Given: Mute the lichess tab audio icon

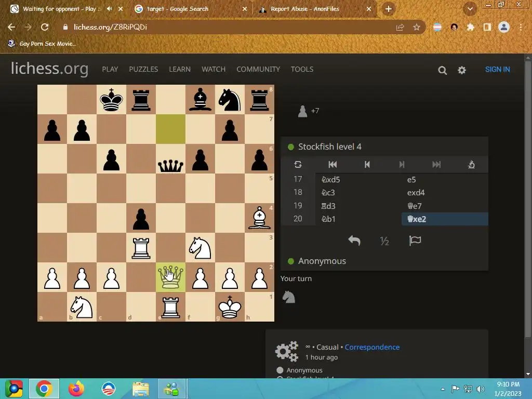Looking at the screenshot, I should [x=109, y=9].
